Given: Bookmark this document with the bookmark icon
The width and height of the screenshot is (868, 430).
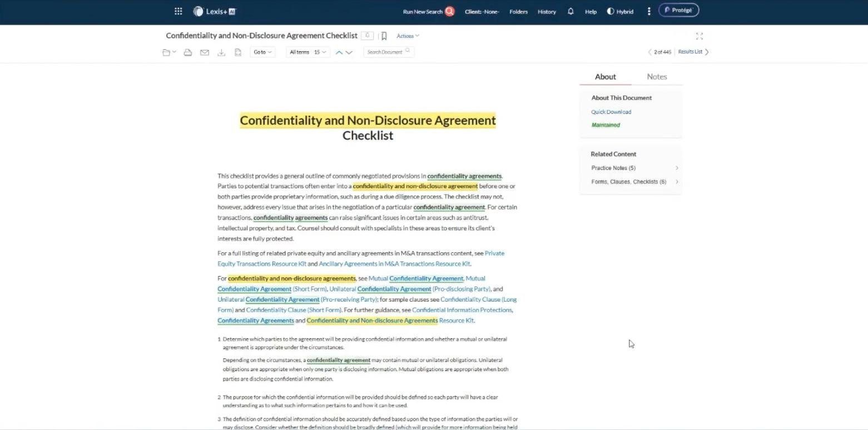Looking at the screenshot, I should pyautogui.click(x=384, y=36).
